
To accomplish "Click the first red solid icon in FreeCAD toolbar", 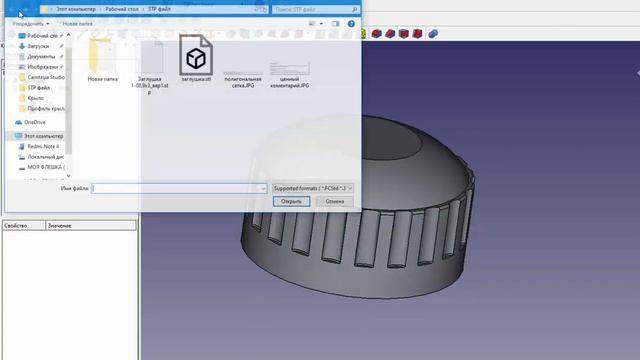I will click(376, 33).
